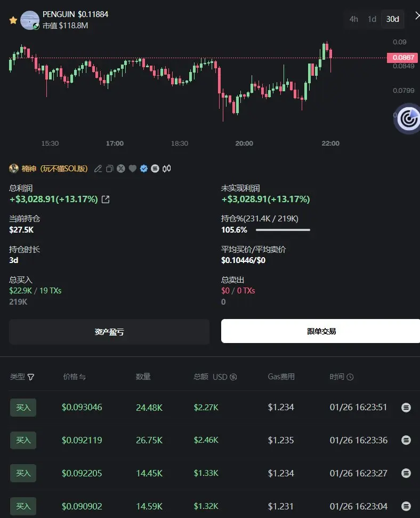This screenshot has width=420, height=518.
Task: Click the 20:00 time axis label
Action: coord(244,144)
